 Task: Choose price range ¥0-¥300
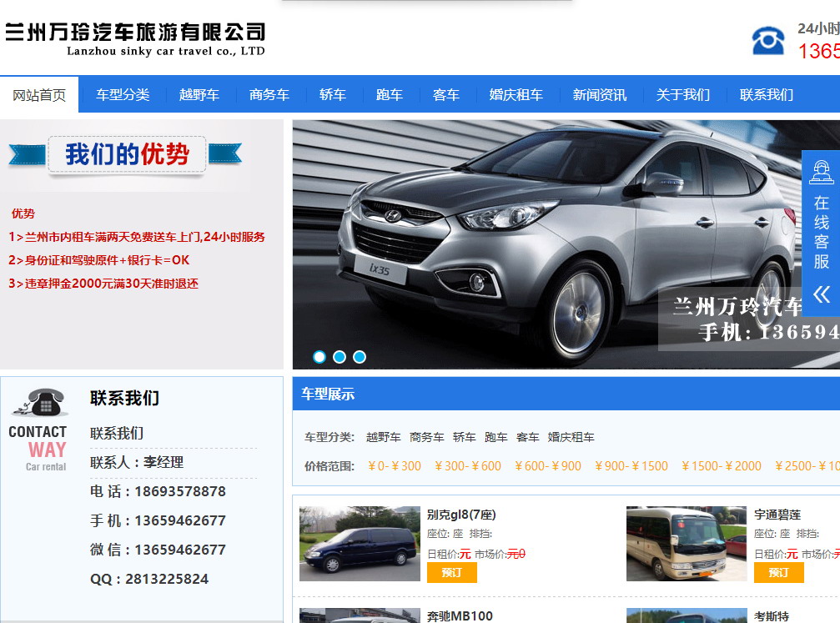tap(395, 466)
